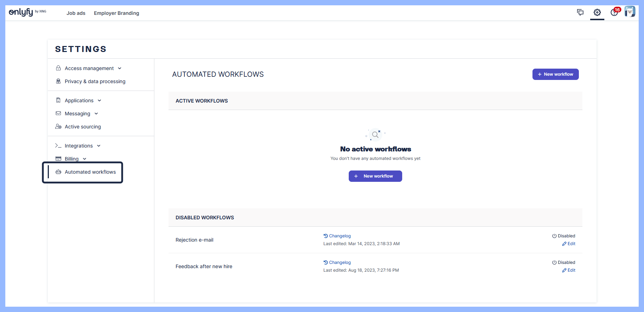Click the Billing sidebar label

72,159
